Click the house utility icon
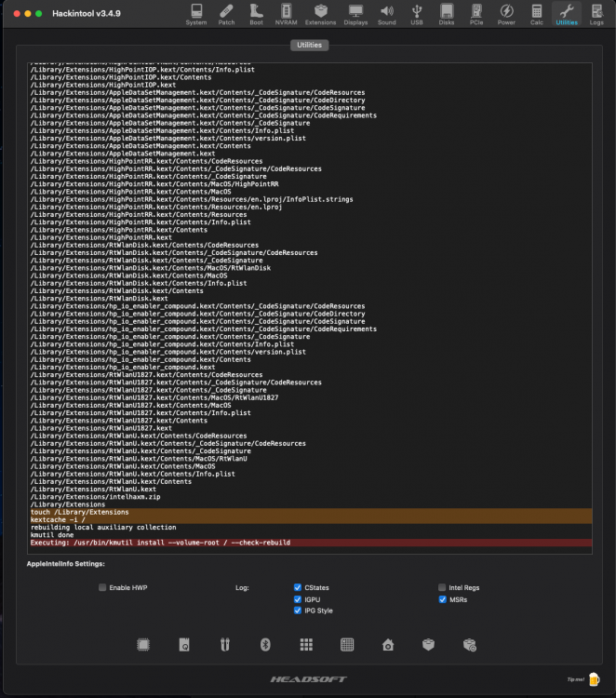The width and height of the screenshot is (616, 698). tap(388, 645)
